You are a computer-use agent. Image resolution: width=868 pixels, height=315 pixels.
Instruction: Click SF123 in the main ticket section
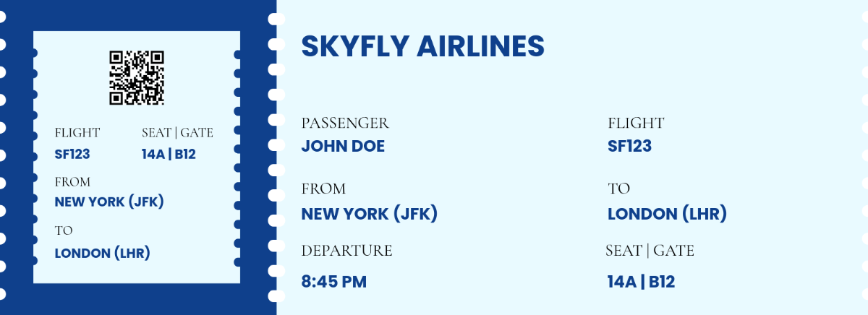[629, 146]
